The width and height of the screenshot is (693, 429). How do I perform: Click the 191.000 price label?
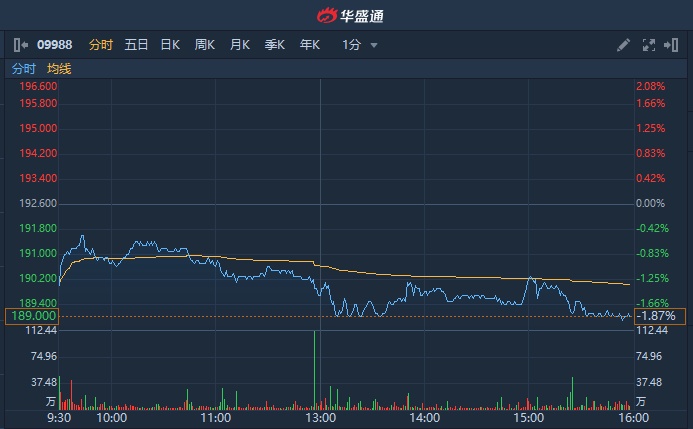tap(38, 253)
